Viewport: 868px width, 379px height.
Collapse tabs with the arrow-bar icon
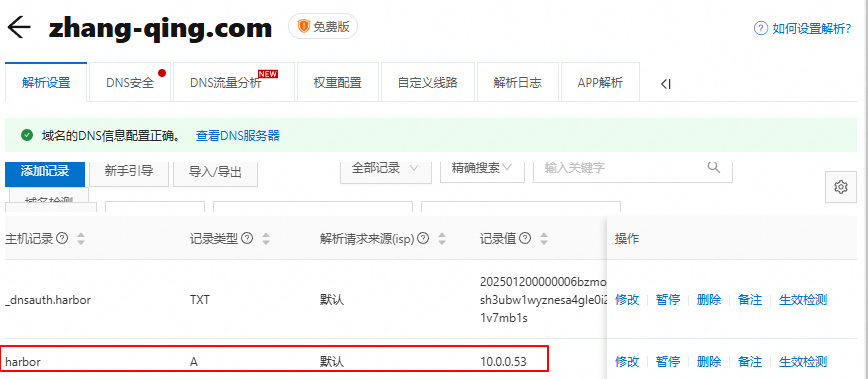665,84
